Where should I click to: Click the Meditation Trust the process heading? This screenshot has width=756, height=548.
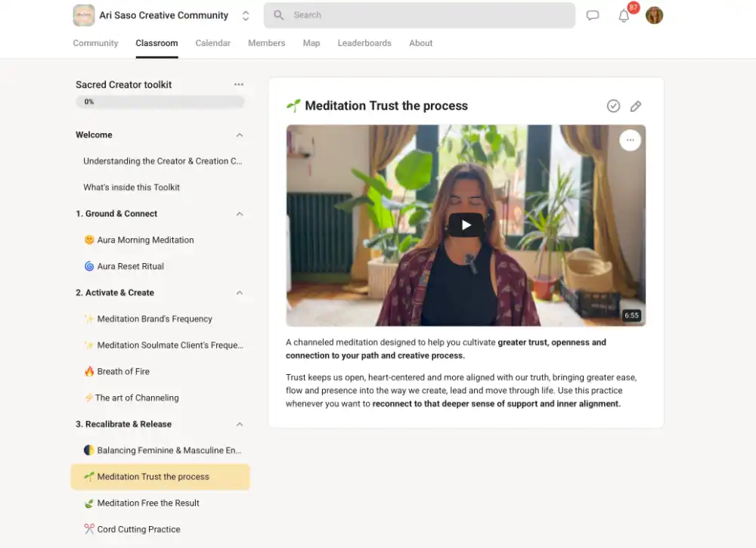[386, 106]
